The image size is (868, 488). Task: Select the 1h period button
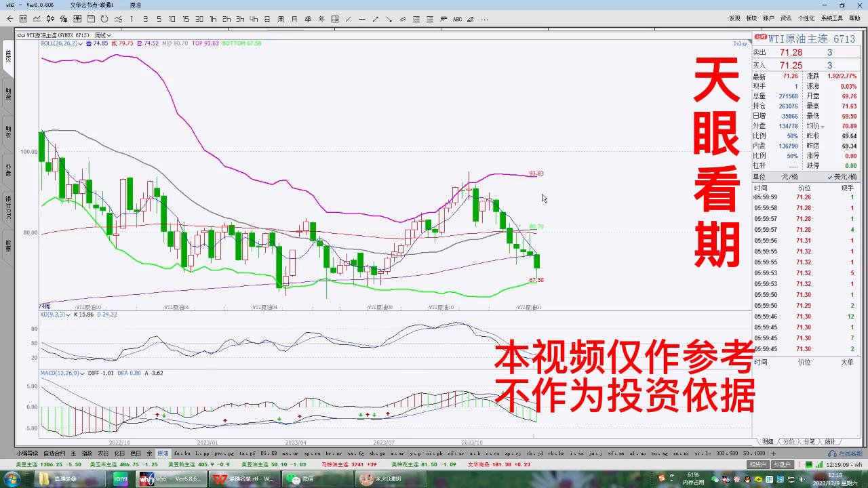pyautogui.click(x=213, y=19)
